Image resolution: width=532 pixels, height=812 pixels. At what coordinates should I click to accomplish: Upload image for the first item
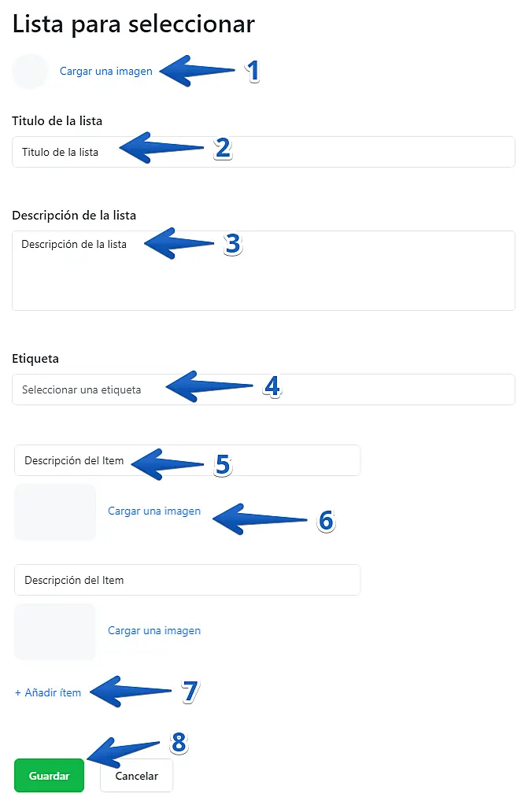coord(154,511)
